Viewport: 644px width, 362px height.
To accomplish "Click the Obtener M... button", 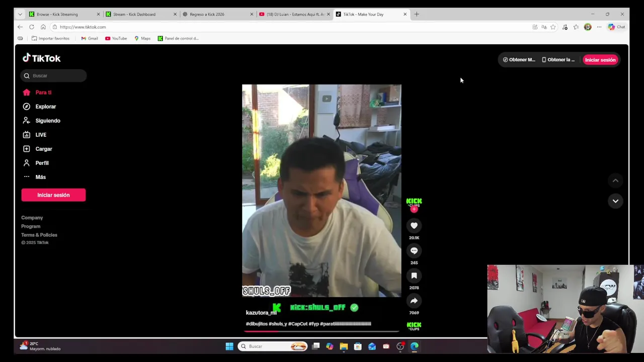I will tap(519, 60).
